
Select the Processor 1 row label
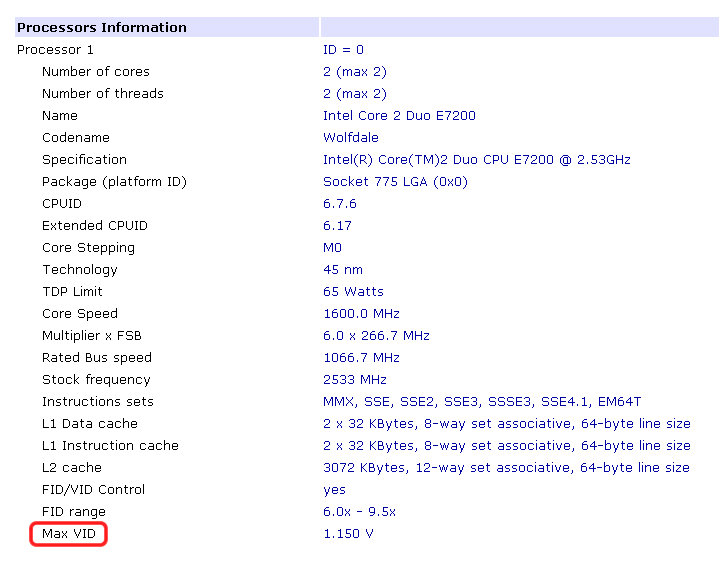(55, 50)
